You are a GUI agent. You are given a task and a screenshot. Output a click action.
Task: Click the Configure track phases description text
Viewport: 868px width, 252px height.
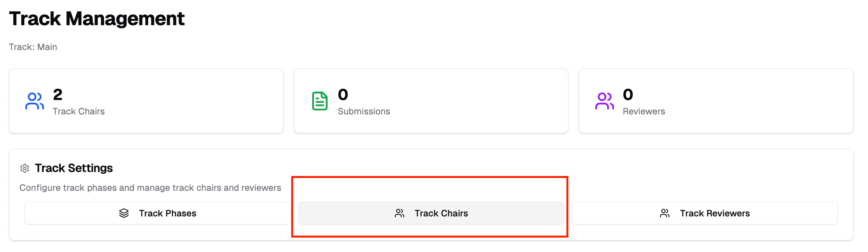pos(150,187)
